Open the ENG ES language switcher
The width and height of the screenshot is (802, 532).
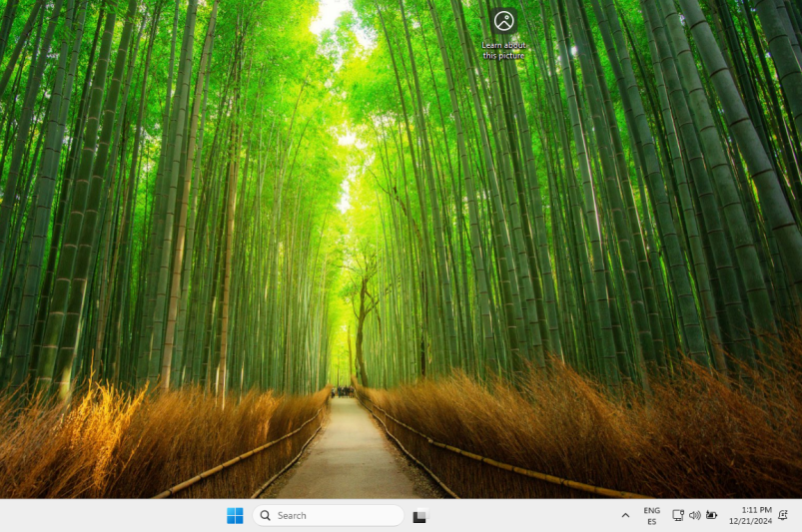click(651, 515)
